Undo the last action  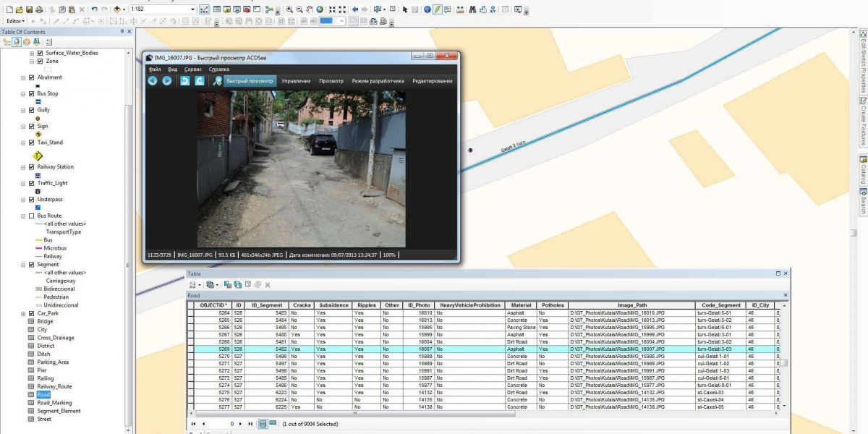[94, 9]
